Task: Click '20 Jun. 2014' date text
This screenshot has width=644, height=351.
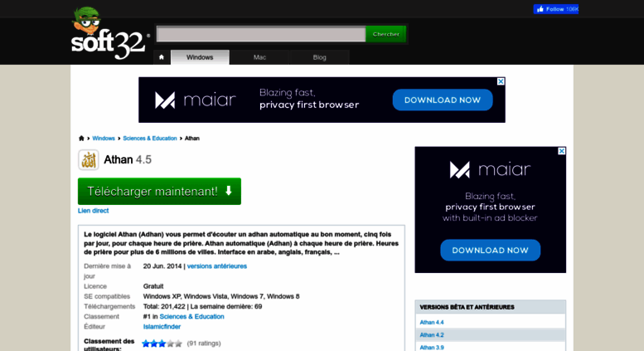Action: click(x=162, y=266)
